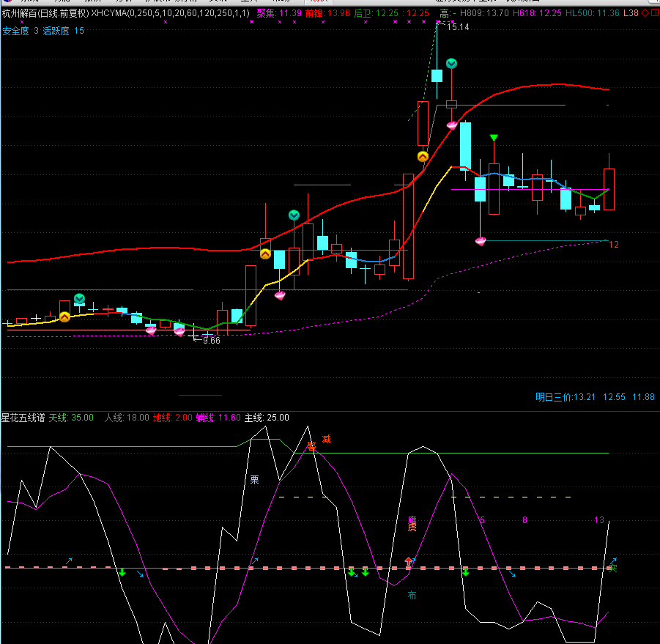
Task: Click the green down-triangle sell marker
Action: coord(494,137)
